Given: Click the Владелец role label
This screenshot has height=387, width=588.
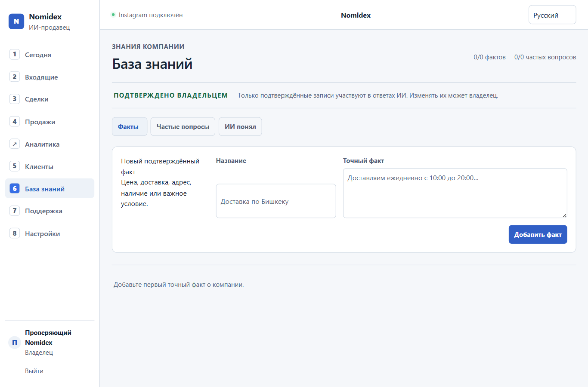Looking at the screenshot, I should tap(39, 353).
